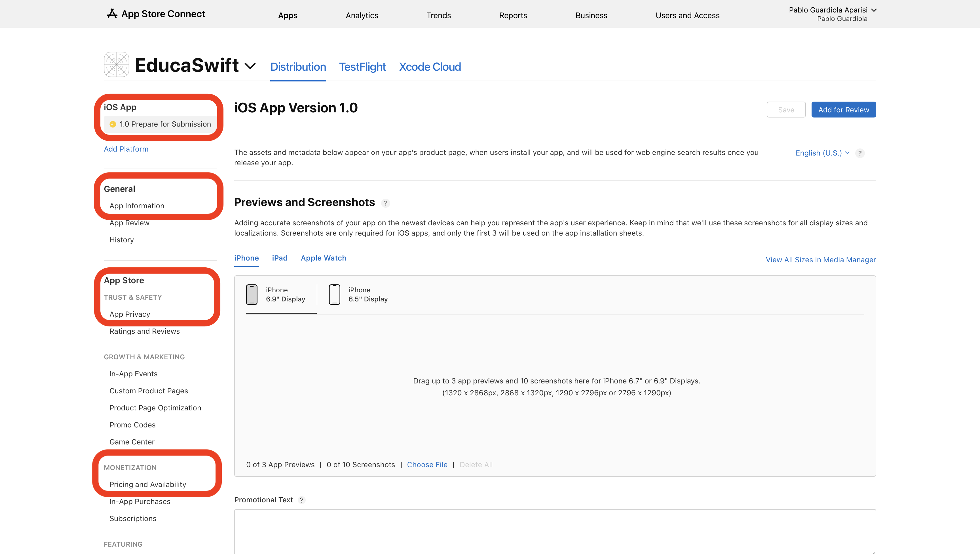Open In-App Events in the sidebar
980x554 pixels.
(x=133, y=374)
